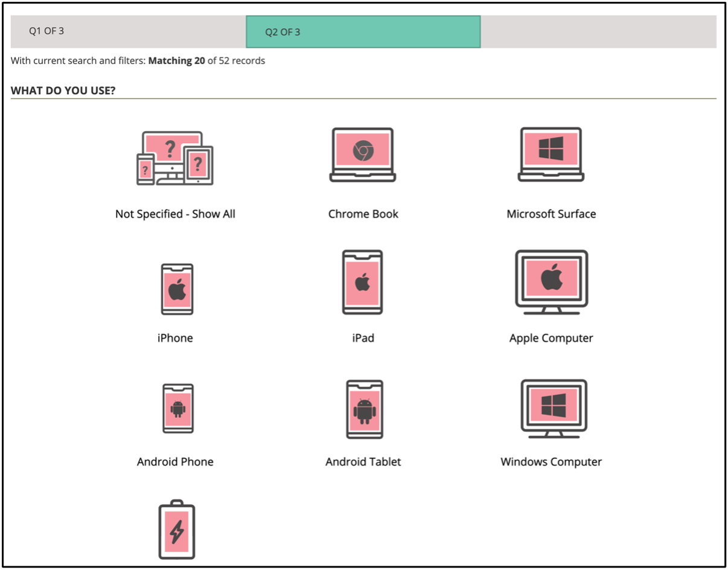The width and height of the screenshot is (728, 570).
Task: Choose the Chrome Book laptop icon
Action: 363,155
